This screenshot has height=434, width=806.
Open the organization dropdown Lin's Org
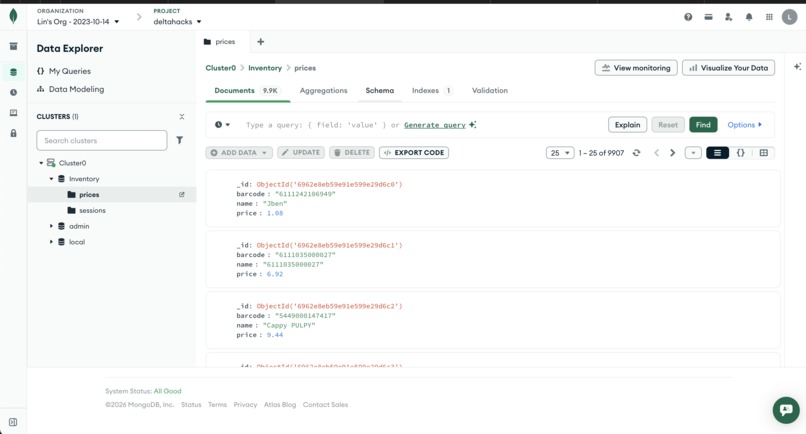point(78,22)
